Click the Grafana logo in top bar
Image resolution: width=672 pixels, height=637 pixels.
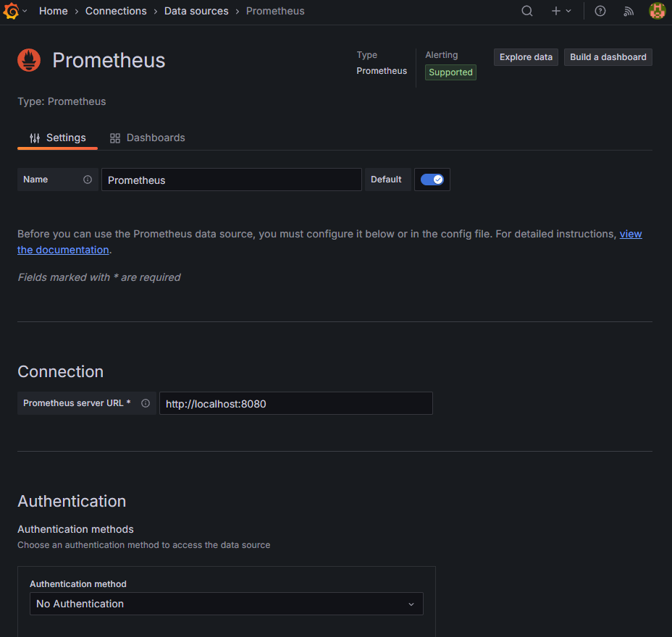click(11, 11)
